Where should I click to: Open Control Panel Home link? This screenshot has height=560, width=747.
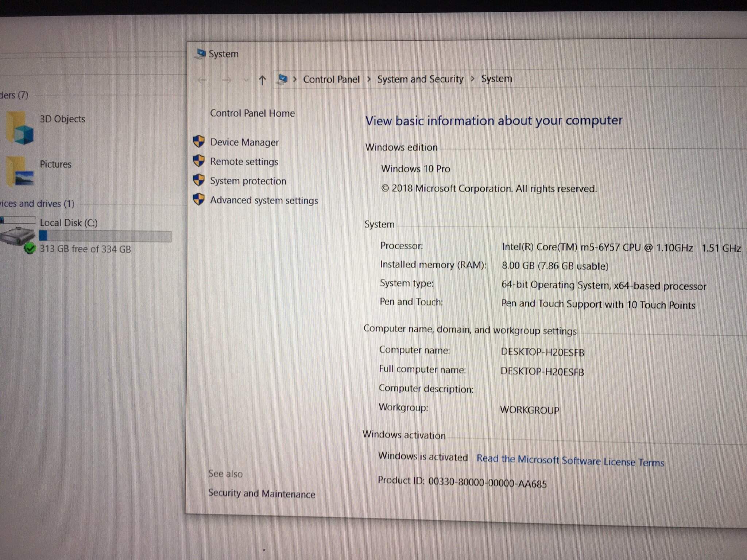252,113
